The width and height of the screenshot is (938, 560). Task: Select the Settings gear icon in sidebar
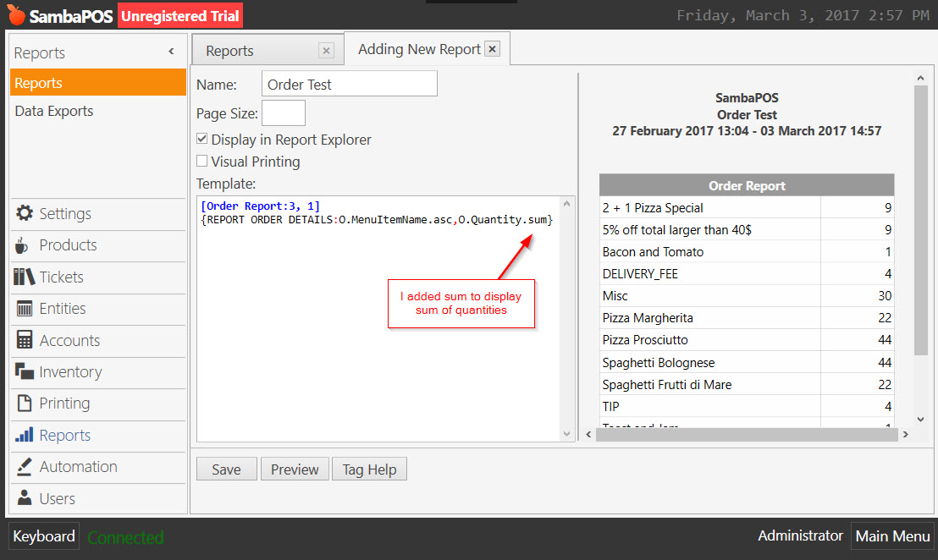pos(25,214)
